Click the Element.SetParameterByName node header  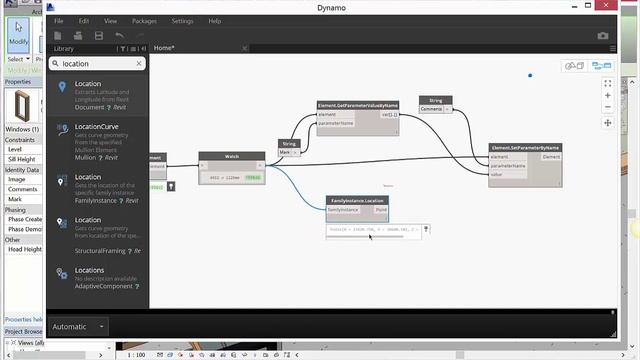click(525, 147)
